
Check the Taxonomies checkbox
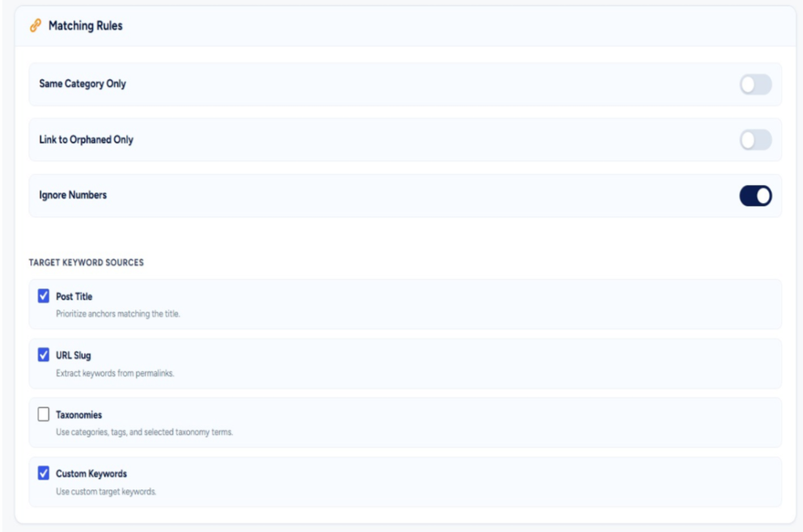[x=44, y=414]
